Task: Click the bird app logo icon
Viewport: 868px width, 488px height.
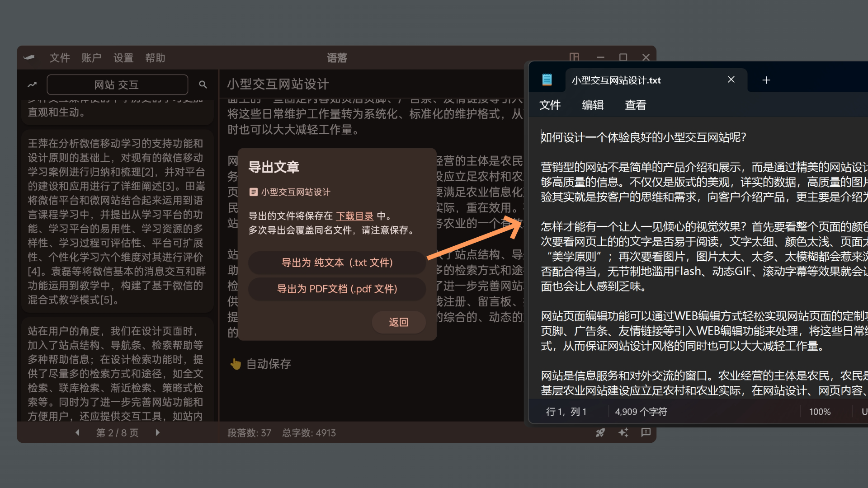Action: pyautogui.click(x=29, y=57)
